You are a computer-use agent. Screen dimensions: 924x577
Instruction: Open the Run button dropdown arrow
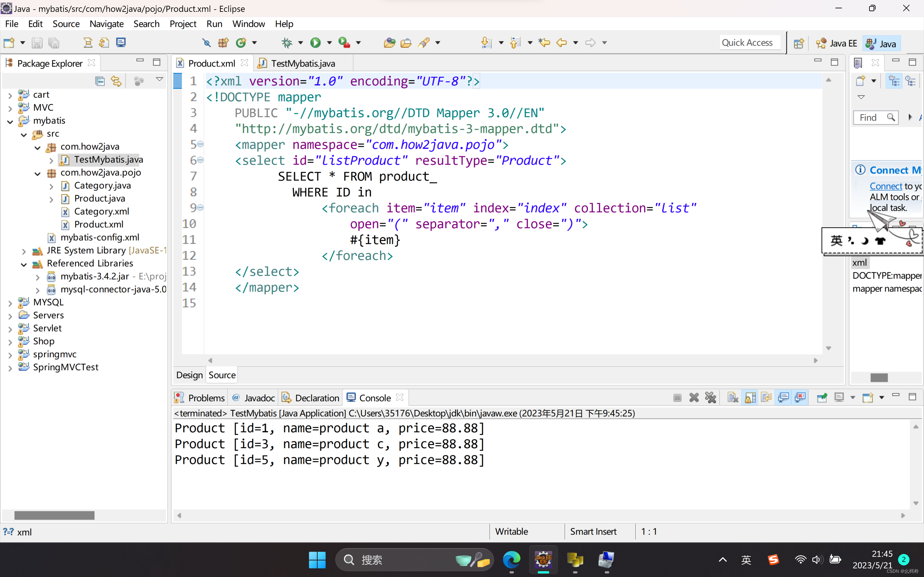pos(329,43)
